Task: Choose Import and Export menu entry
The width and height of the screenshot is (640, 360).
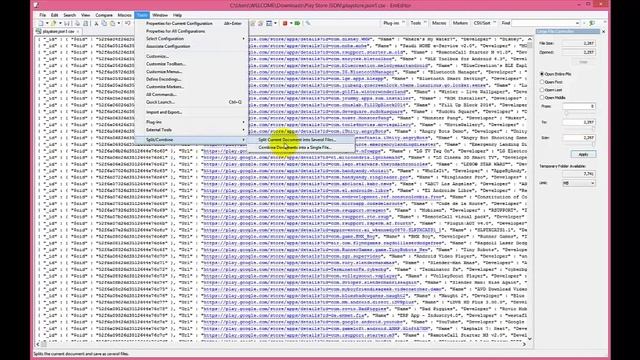Action: [192, 112]
